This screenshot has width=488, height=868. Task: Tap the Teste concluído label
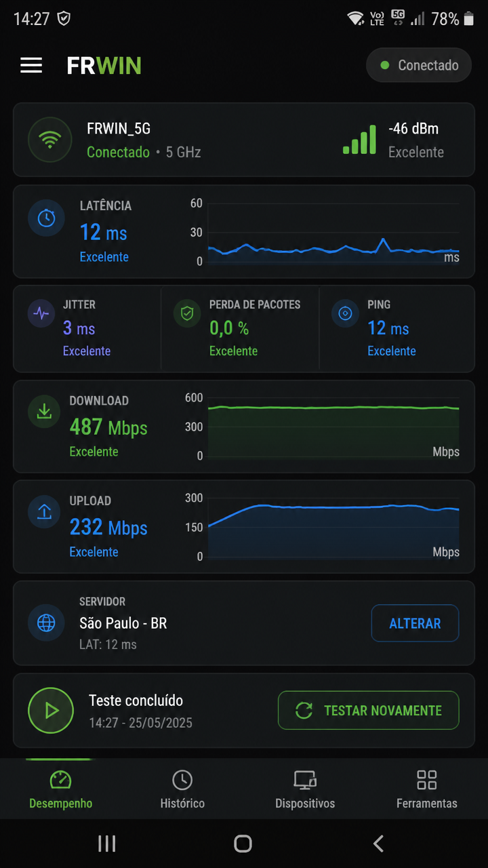[136, 701]
